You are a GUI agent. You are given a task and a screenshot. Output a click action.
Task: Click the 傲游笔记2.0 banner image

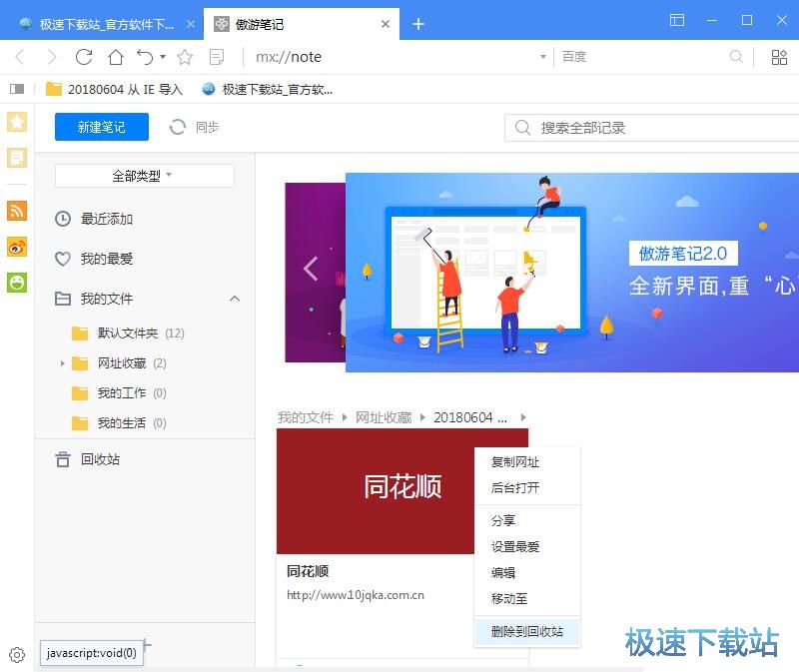(x=571, y=272)
